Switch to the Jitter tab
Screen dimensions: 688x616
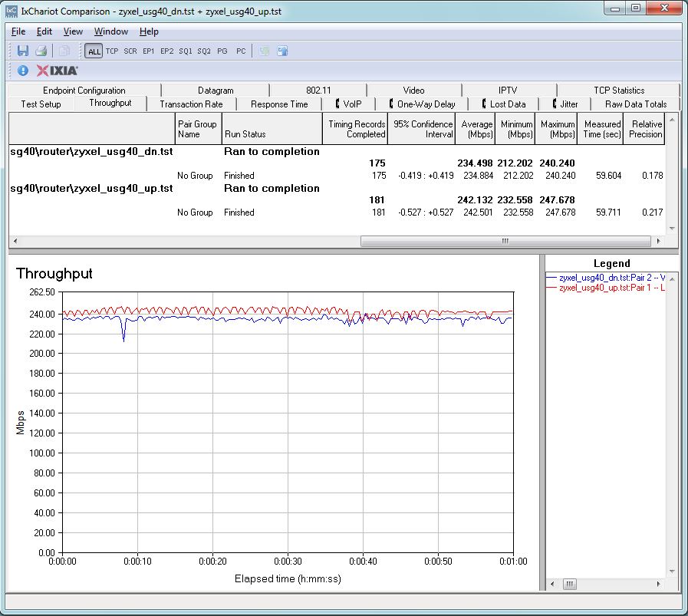tap(565, 104)
